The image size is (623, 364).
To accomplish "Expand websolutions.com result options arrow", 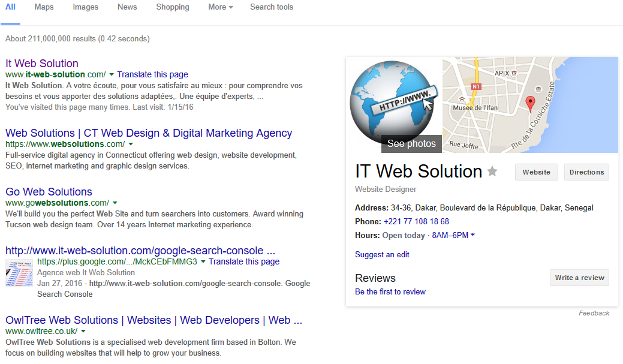I will (131, 145).
